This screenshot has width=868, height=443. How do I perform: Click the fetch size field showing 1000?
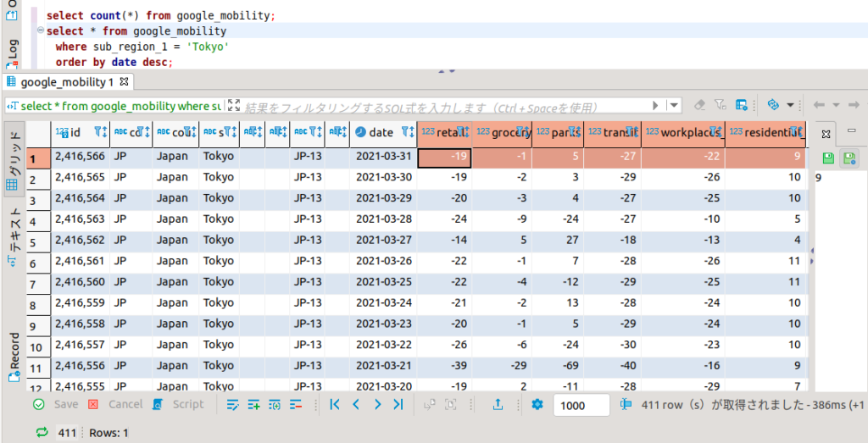581,406
